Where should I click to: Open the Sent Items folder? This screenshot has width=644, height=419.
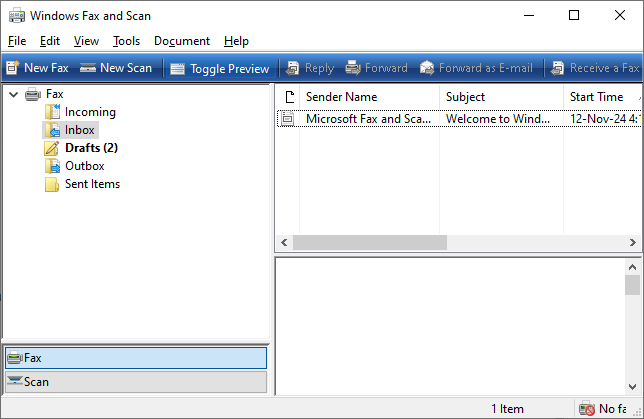click(92, 184)
